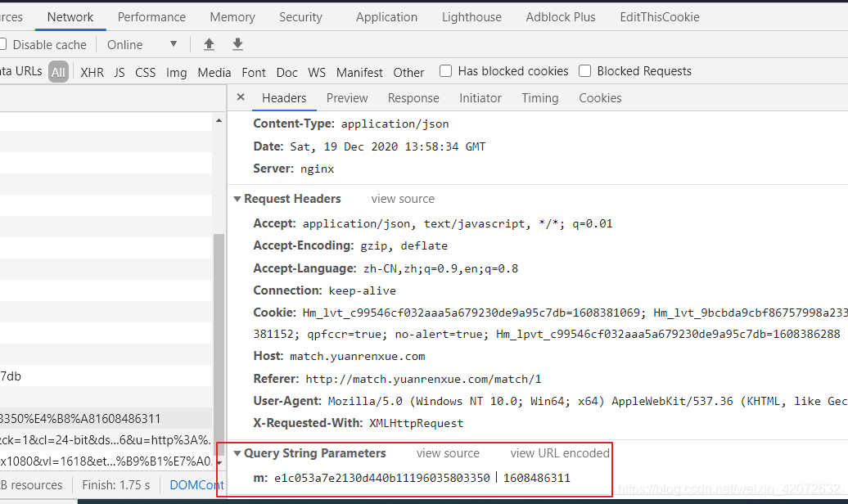Open the Security panel tab

click(x=300, y=16)
